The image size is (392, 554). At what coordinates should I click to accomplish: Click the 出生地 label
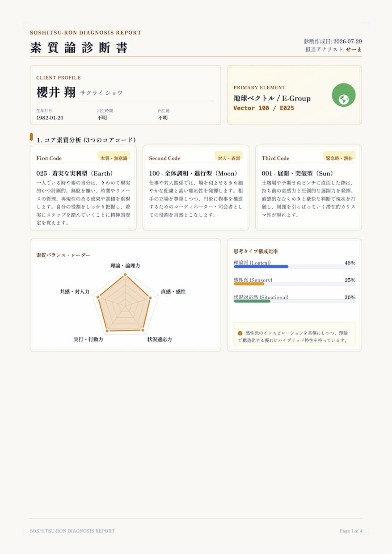164,110
